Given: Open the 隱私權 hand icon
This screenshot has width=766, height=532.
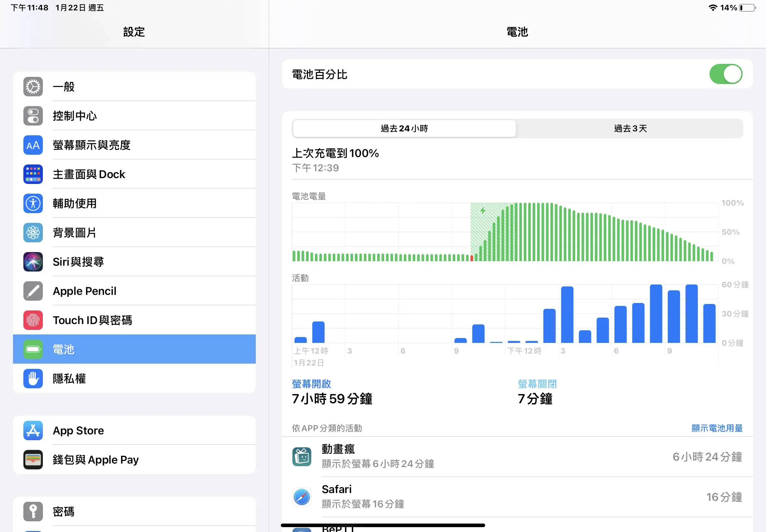Looking at the screenshot, I should pyautogui.click(x=33, y=379).
